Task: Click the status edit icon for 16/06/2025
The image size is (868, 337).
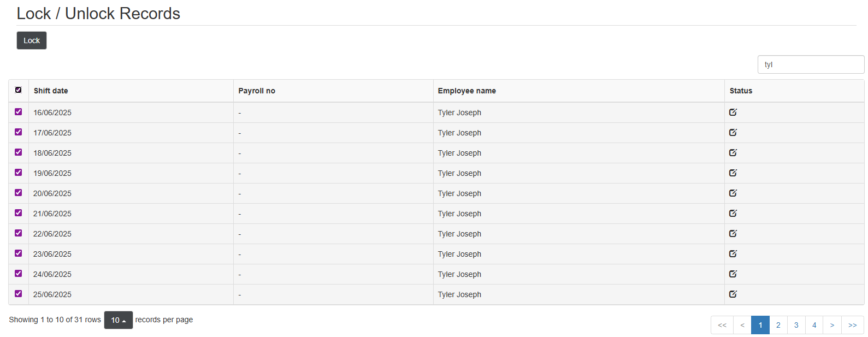Action: coord(733,113)
